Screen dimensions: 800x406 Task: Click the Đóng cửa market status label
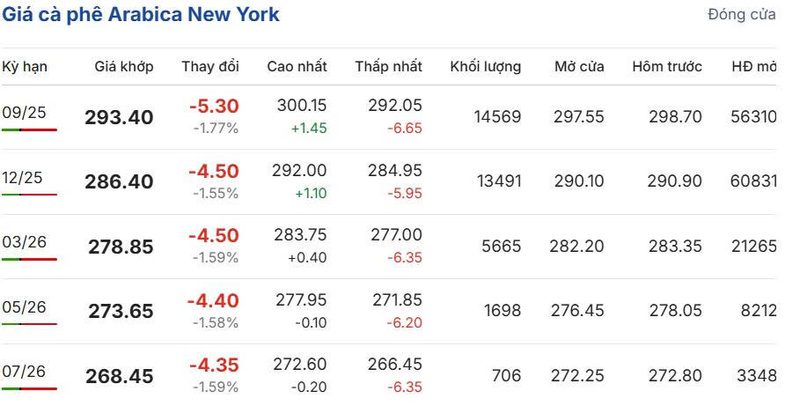[741, 15]
